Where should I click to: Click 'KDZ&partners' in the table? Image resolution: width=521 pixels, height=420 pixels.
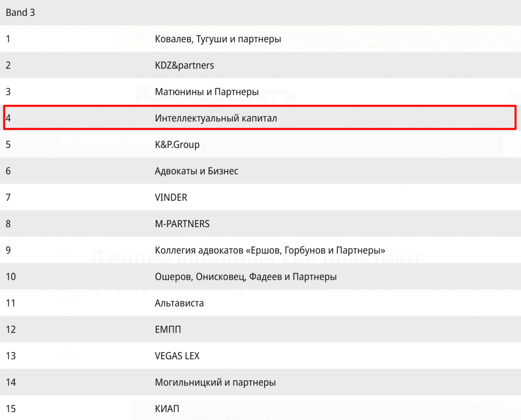[184, 66]
